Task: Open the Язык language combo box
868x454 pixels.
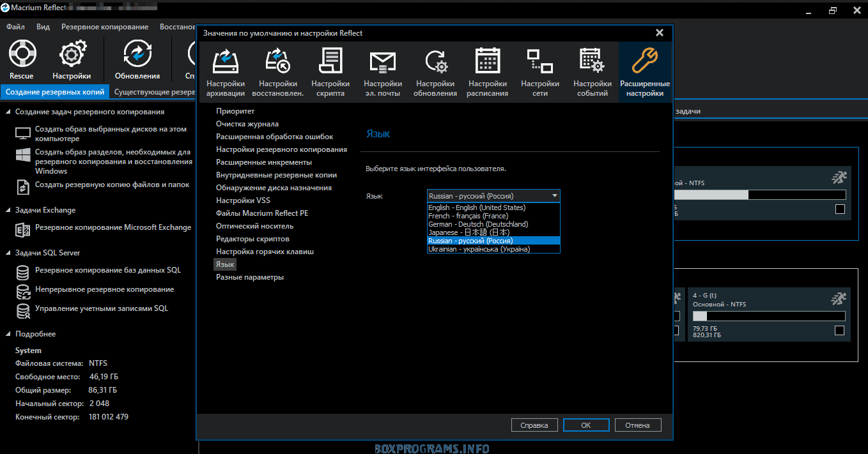Action: [493, 196]
